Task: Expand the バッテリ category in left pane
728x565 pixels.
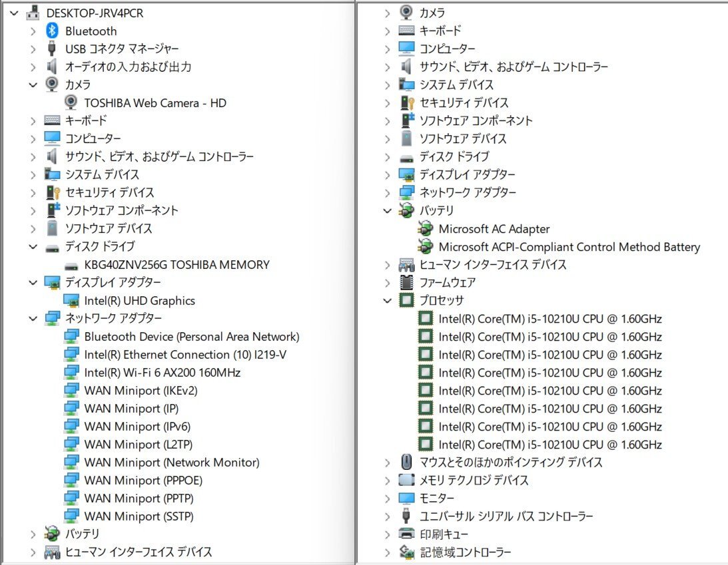Action: pos(33,534)
